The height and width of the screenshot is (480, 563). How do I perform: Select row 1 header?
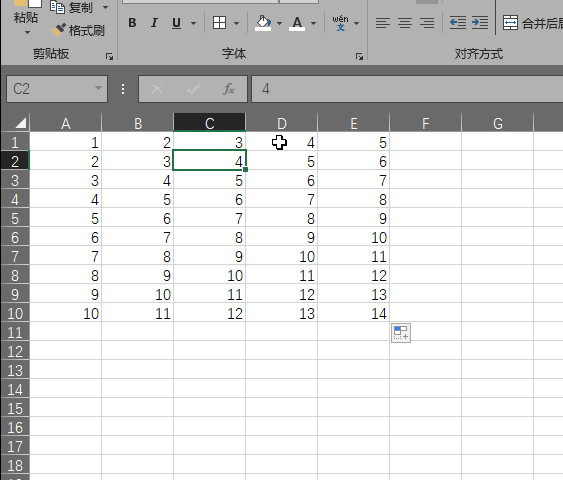click(x=15, y=142)
